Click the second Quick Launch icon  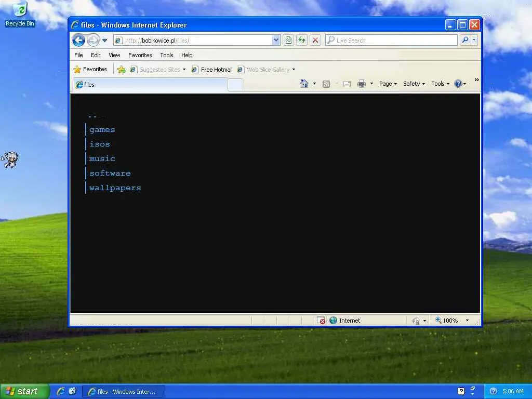point(72,391)
